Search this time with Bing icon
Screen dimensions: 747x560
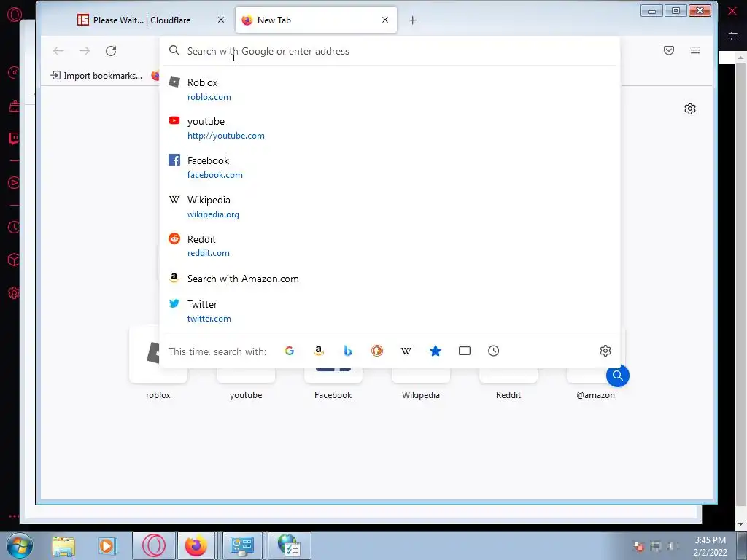pos(348,351)
